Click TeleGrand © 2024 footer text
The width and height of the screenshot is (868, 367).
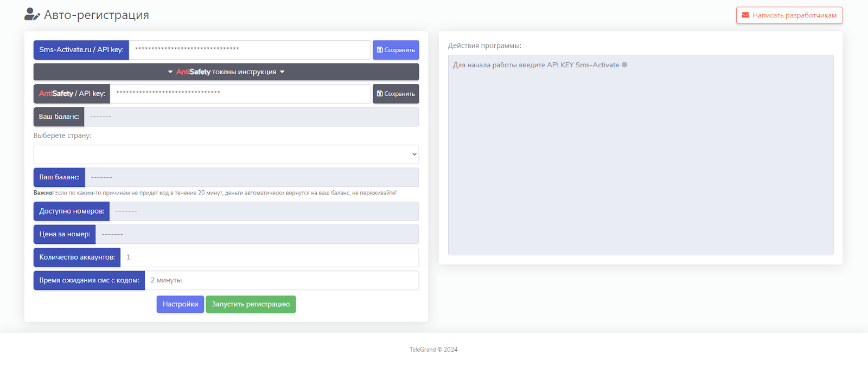coord(433,350)
